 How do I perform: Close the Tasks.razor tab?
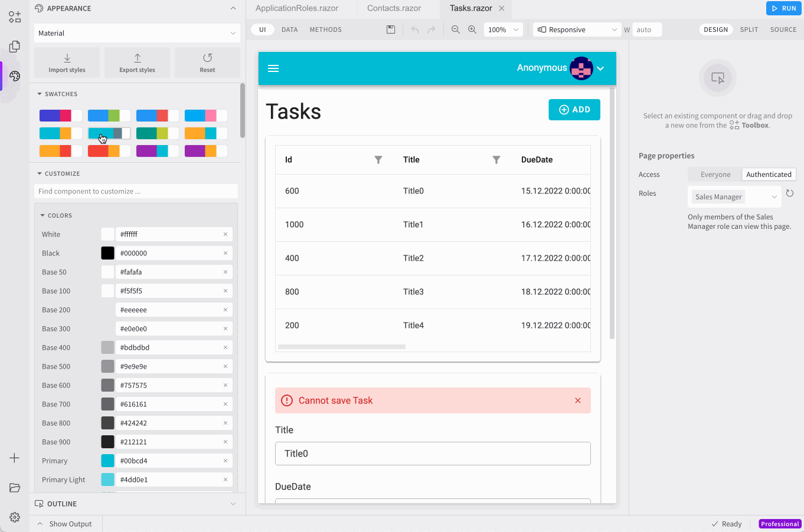tap(502, 8)
